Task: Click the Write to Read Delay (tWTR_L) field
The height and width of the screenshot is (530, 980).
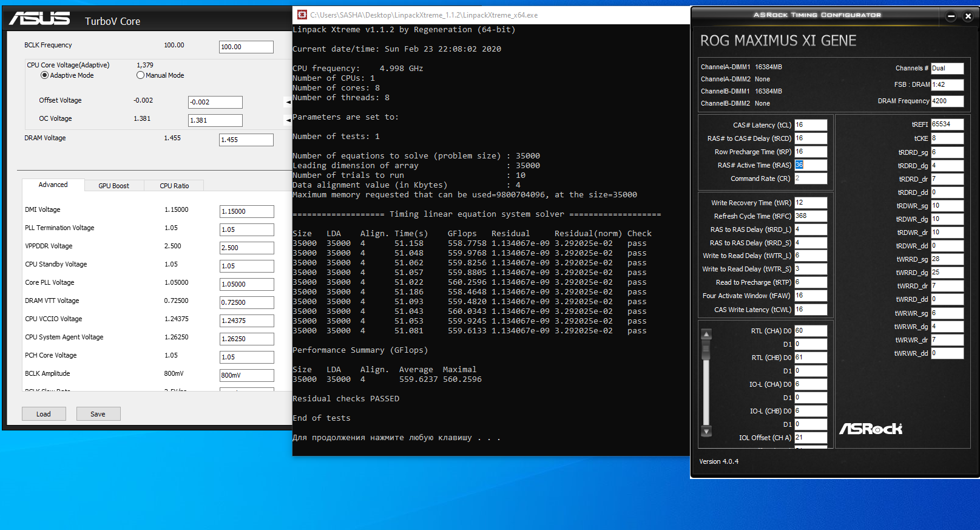Action: 811,256
